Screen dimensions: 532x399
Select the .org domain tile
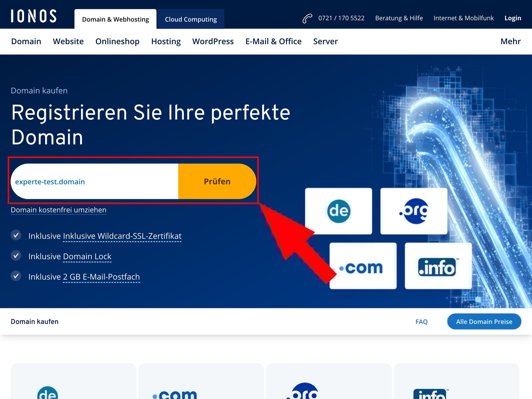413,211
